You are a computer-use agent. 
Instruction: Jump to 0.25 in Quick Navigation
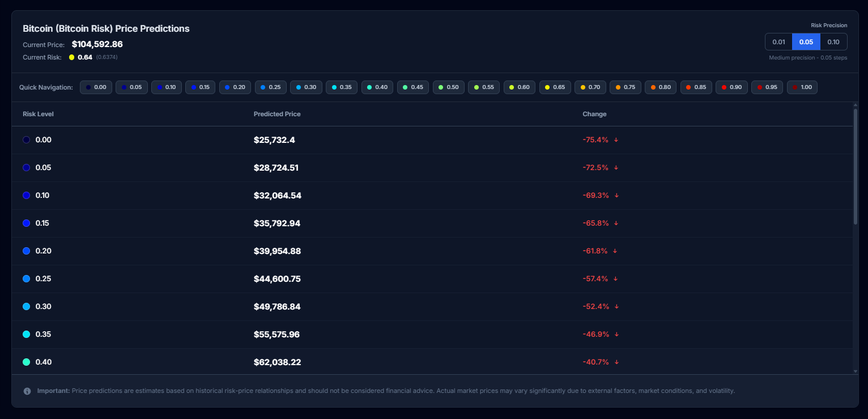[x=271, y=87]
